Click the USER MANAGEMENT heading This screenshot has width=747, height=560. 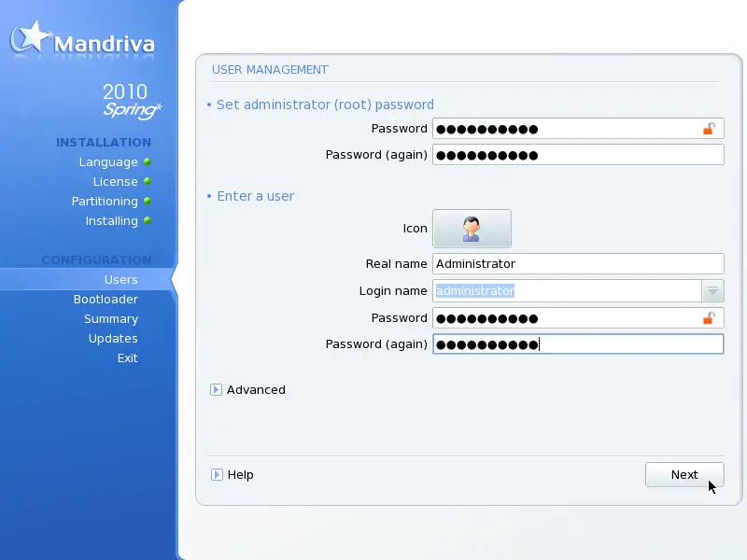(270, 70)
